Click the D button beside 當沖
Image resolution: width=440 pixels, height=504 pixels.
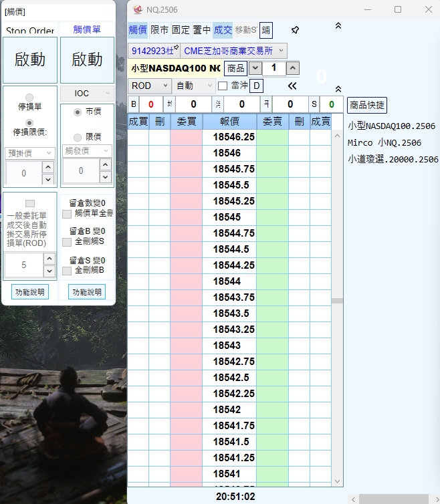click(257, 86)
